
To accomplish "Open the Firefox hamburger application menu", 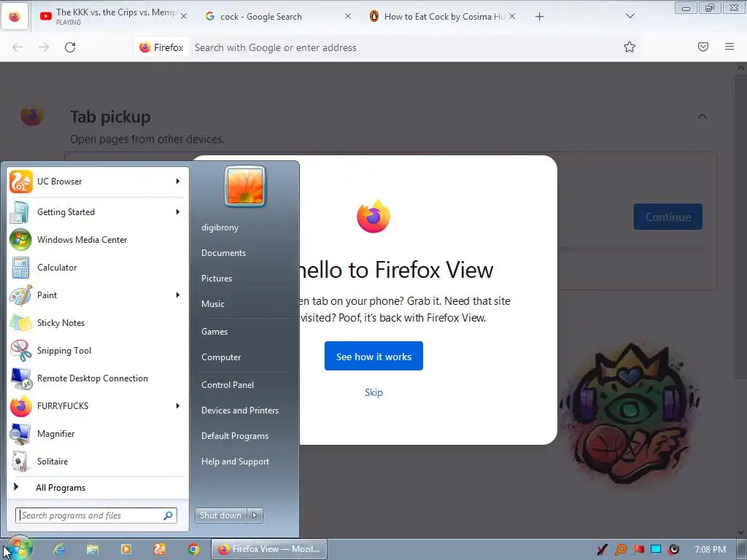I will click(x=729, y=47).
